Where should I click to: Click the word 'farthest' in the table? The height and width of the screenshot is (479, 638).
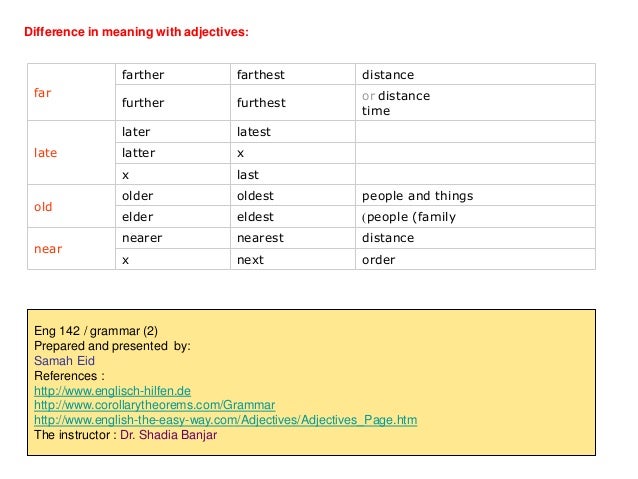tap(261, 75)
